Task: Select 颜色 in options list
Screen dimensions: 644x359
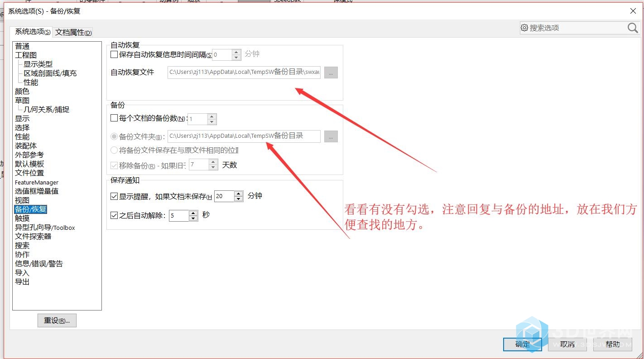Action: (22, 92)
